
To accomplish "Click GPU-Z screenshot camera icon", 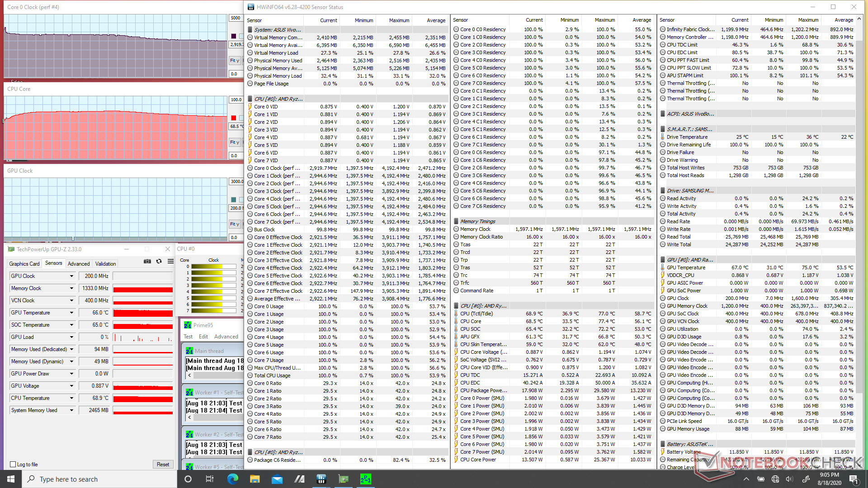I will (x=147, y=262).
